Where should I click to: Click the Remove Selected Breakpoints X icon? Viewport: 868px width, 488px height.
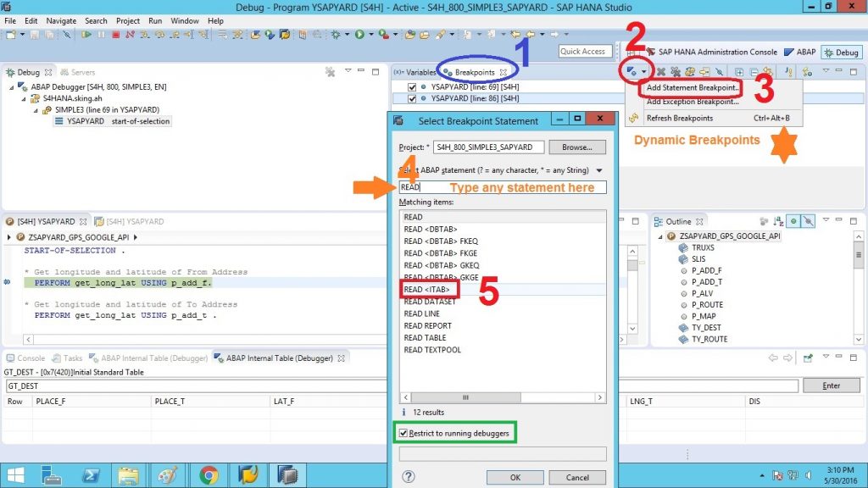click(660, 72)
